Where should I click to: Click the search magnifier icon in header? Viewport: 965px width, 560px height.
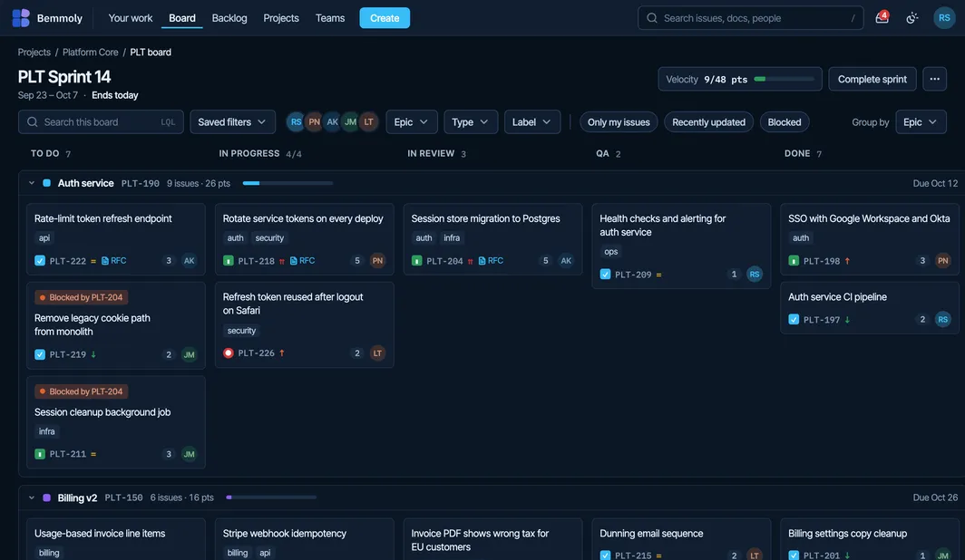click(652, 18)
